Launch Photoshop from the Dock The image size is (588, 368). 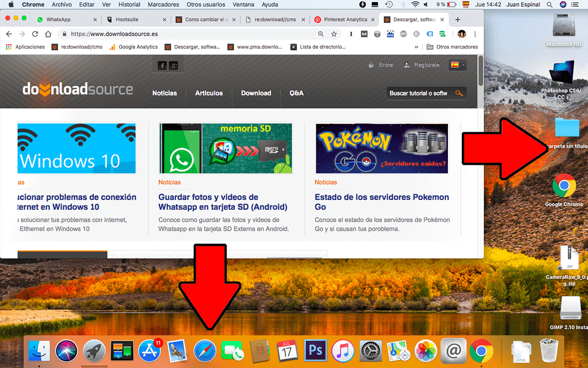coord(315,350)
